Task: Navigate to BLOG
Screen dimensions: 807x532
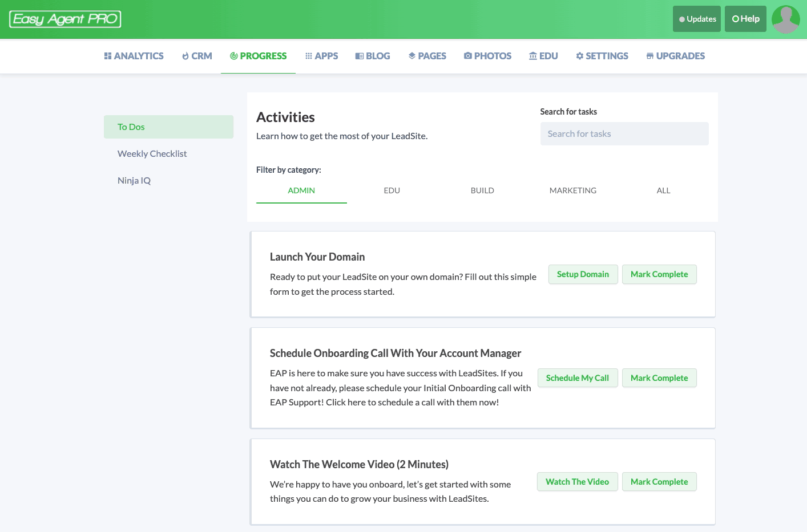Action: coord(373,56)
